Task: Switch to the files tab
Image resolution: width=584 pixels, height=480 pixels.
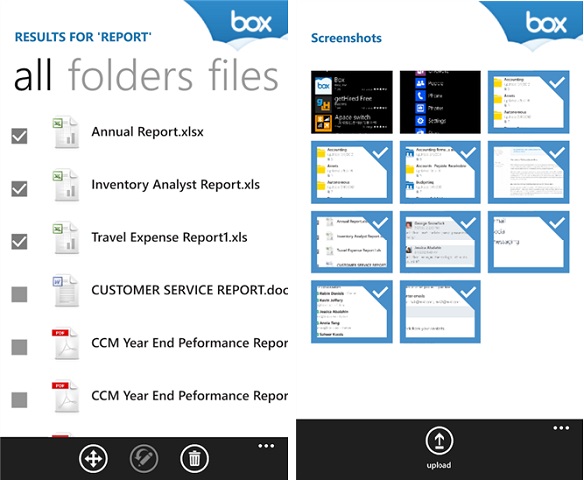Action: pos(243,75)
